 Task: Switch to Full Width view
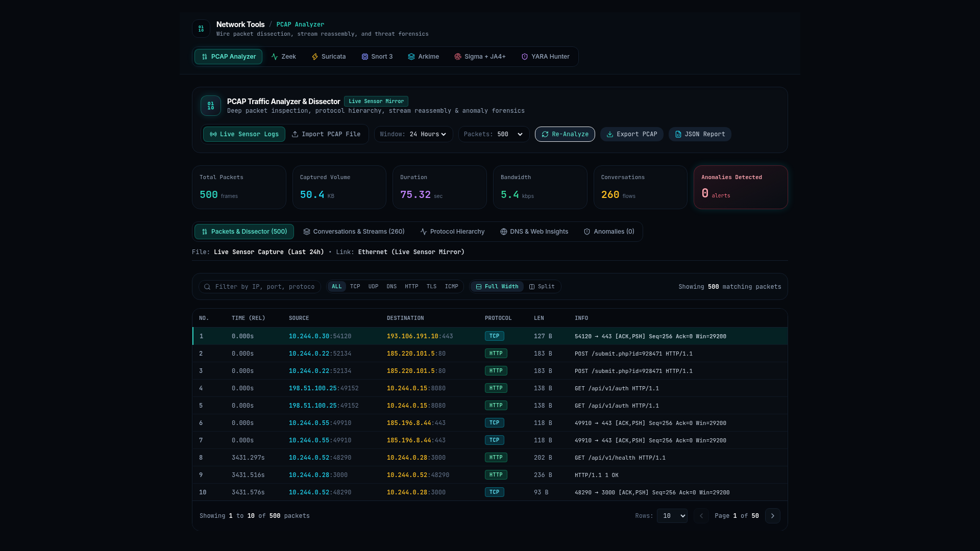[x=497, y=287]
